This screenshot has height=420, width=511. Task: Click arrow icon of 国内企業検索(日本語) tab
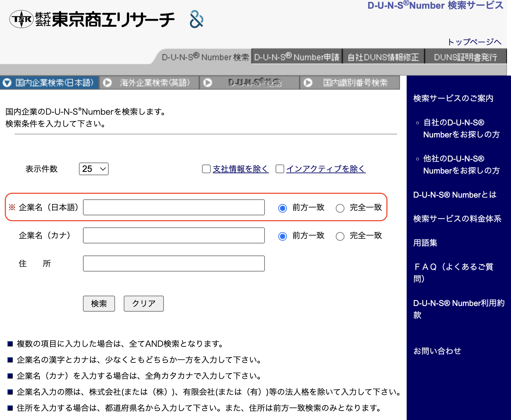tap(7, 83)
